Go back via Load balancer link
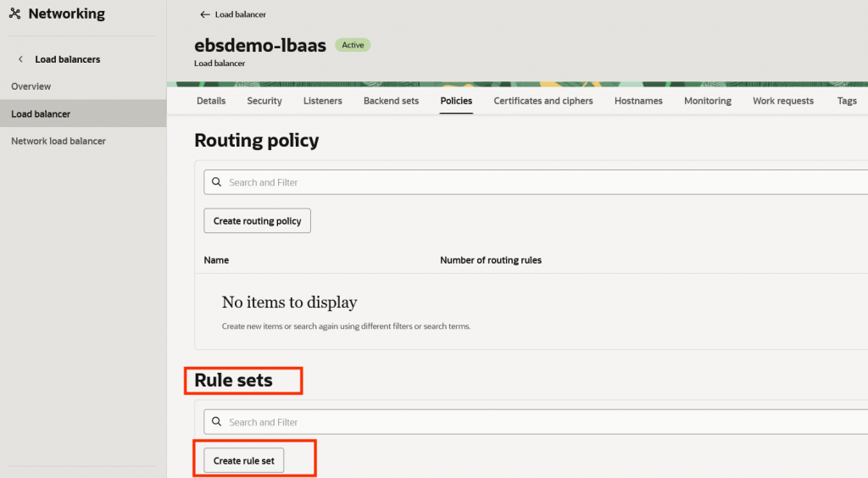The image size is (868, 478). pos(240,14)
